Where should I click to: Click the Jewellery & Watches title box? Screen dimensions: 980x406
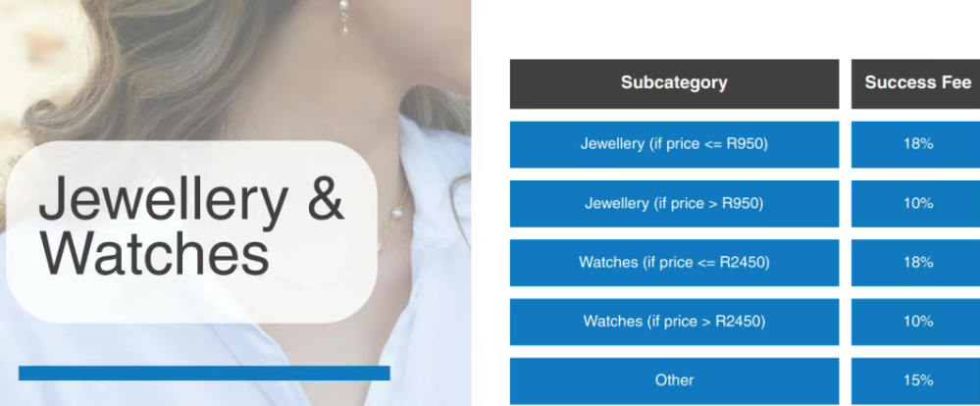192,231
